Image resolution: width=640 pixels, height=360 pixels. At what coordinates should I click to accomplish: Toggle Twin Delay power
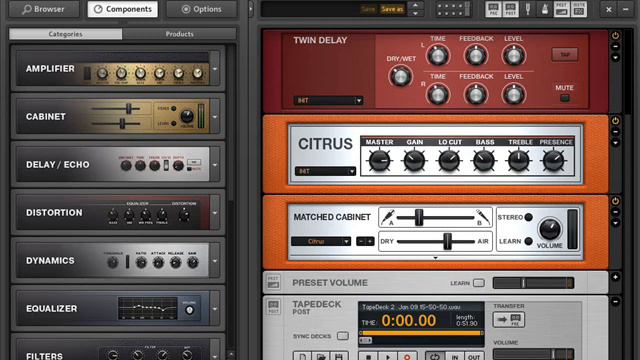(x=616, y=36)
